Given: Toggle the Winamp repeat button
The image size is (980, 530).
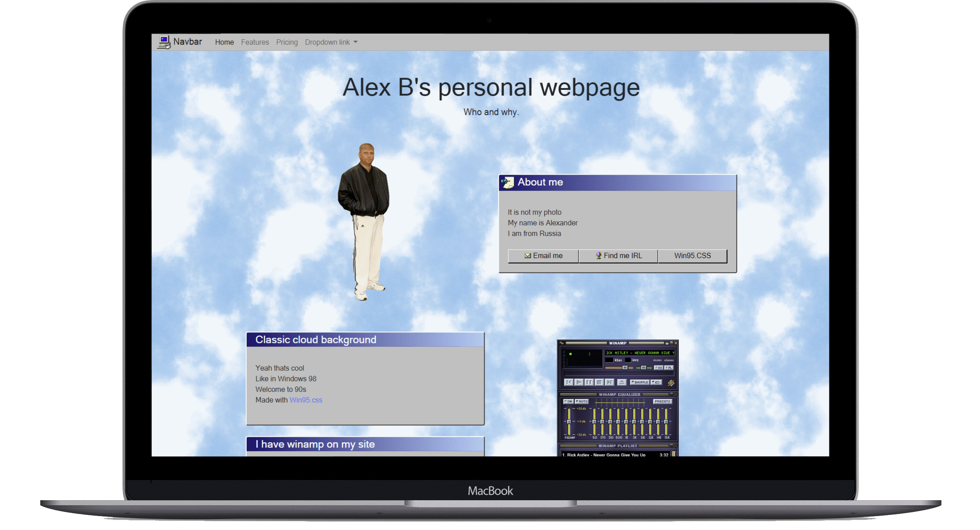Looking at the screenshot, I should 656,382.
